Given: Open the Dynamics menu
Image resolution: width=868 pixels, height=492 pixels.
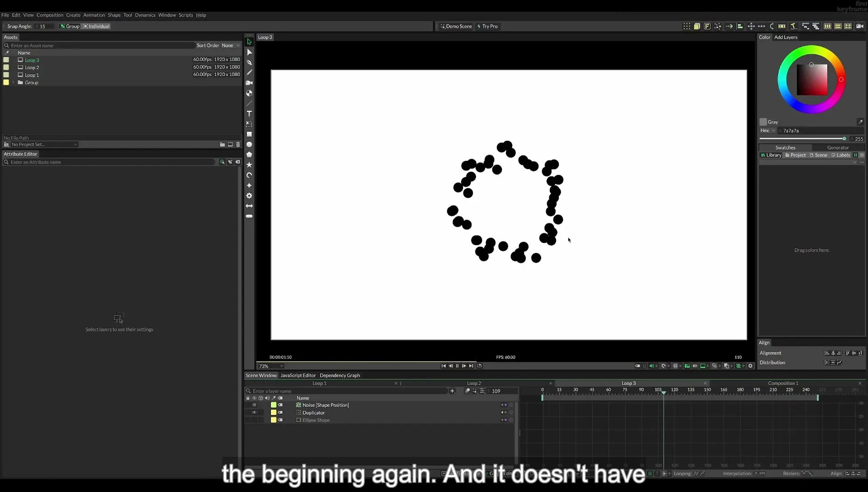Looking at the screenshot, I should tap(145, 15).
